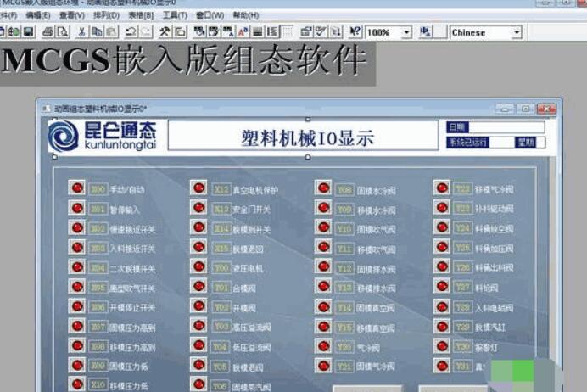
Task: Select the Y22 移模气冷阀 indicator lamp
Action: 442,188
